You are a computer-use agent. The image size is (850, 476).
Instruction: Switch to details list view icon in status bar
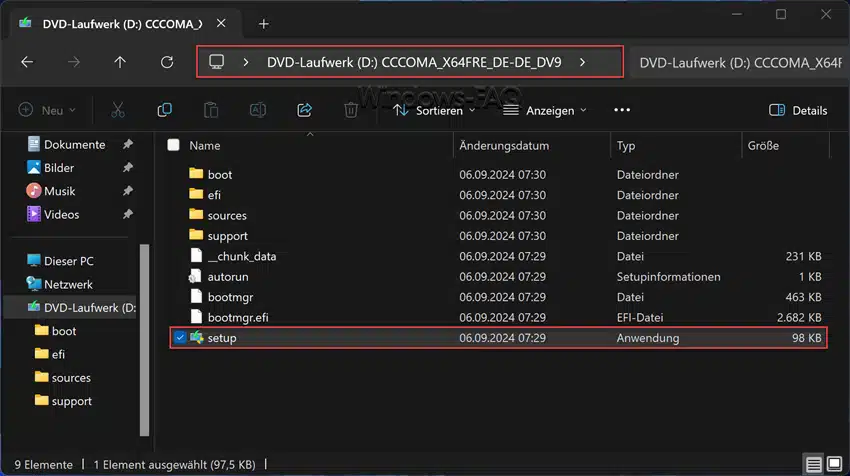coord(813,464)
